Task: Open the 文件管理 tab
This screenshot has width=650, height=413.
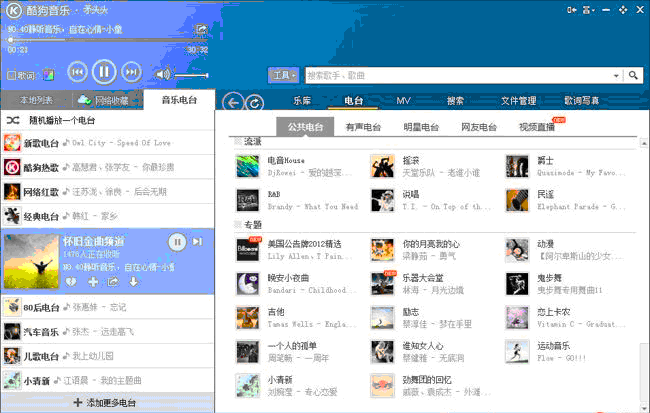Action: (x=519, y=100)
